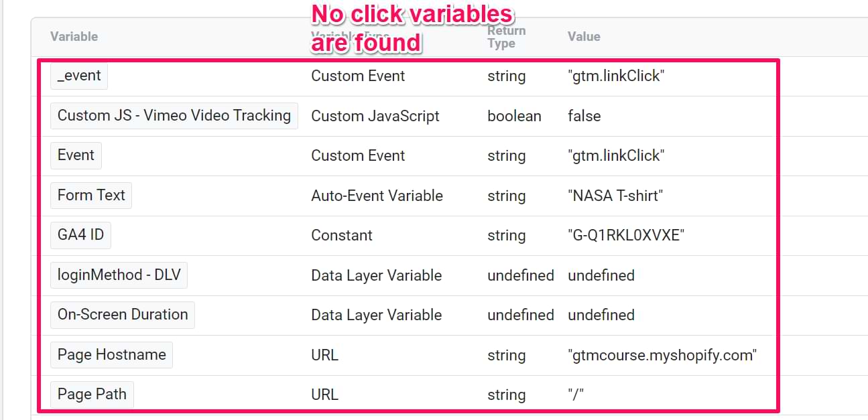Click the Constant type cell
The height and width of the screenshot is (420, 868).
342,235
